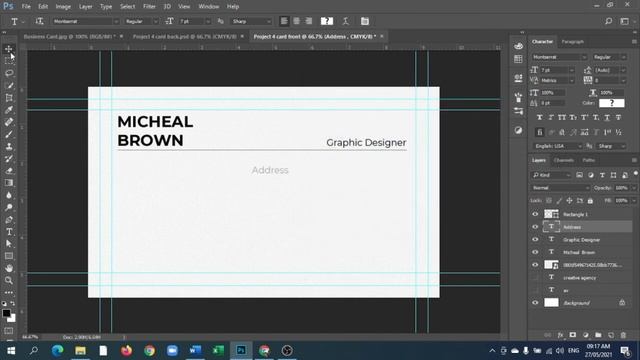The width and height of the screenshot is (640, 360).
Task: Select the Crop tool
Action: point(9,98)
